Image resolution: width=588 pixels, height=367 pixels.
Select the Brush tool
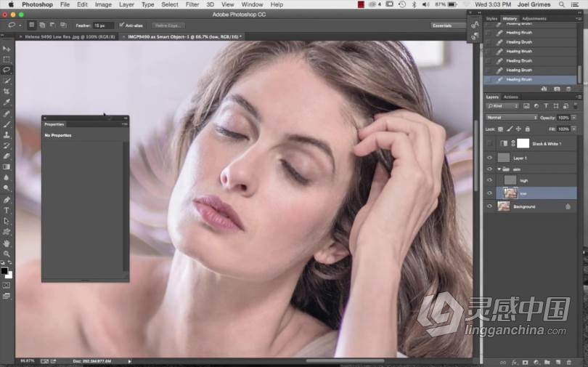[x=7, y=124]
